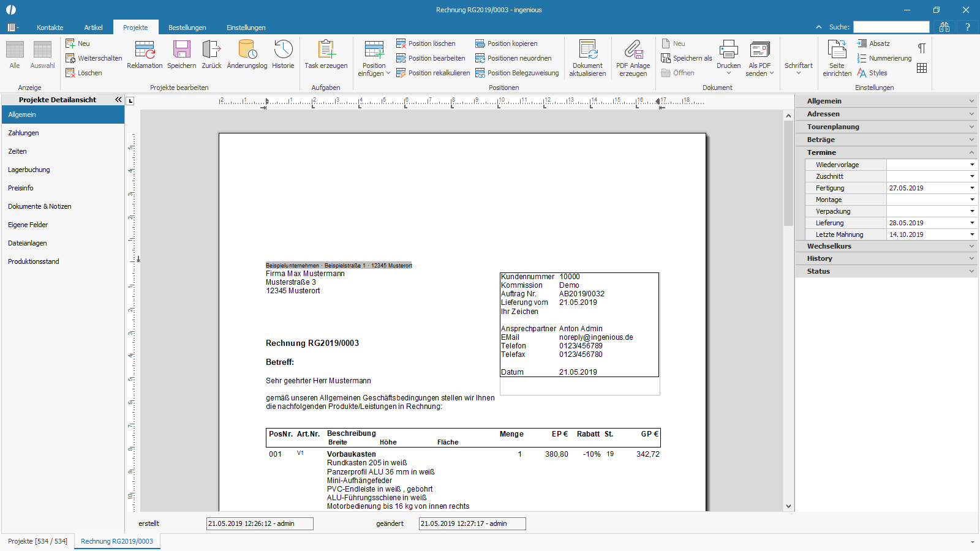
Task: Collapse the Projekte Detailansicht panel
Action: tap(118, 99)
